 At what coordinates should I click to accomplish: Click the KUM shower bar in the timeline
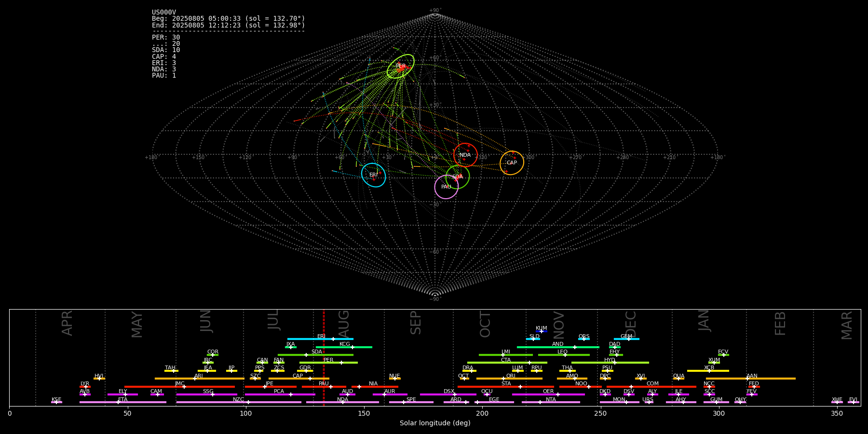pyautogui.click(x=542, y=331)
